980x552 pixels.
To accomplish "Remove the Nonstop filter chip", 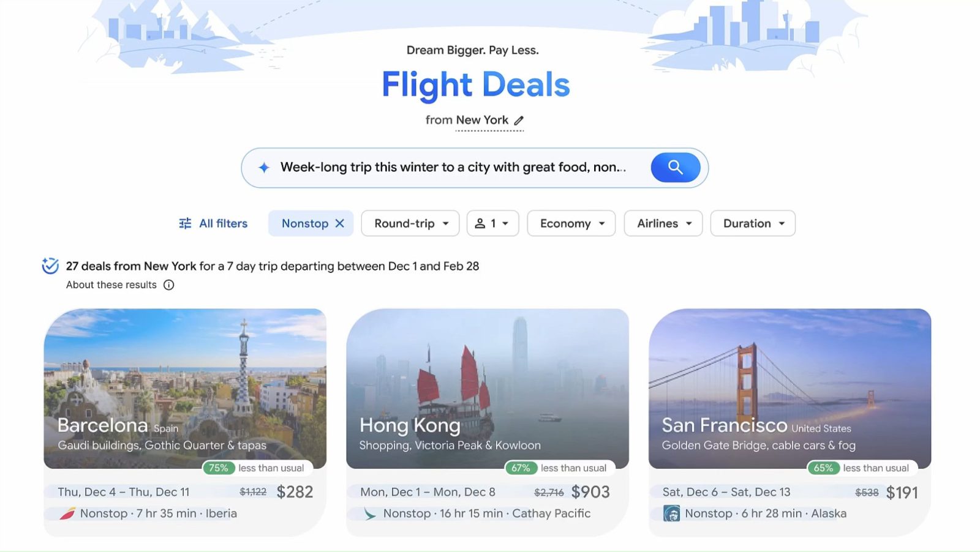I will point(340,223).
